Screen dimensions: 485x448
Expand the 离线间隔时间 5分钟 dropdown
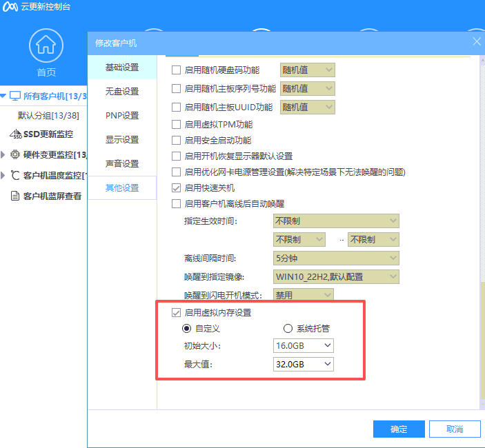tap(336, 258)
